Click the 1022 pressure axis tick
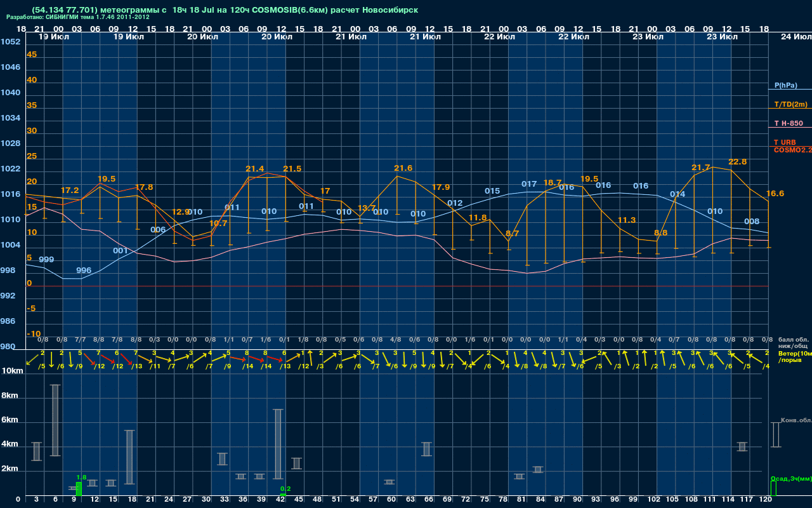Image resolution: width=812 pixels, height=508 pixels. tap(10, 169)
